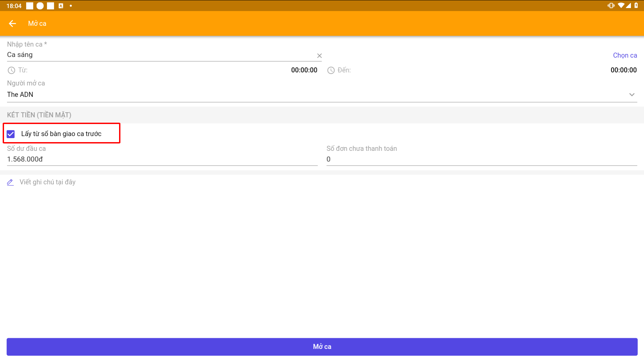Edit Số đơn chưa thanh toán field
Image resolution: width=644 pixels, height=362 pixels.
pos(481,159)
